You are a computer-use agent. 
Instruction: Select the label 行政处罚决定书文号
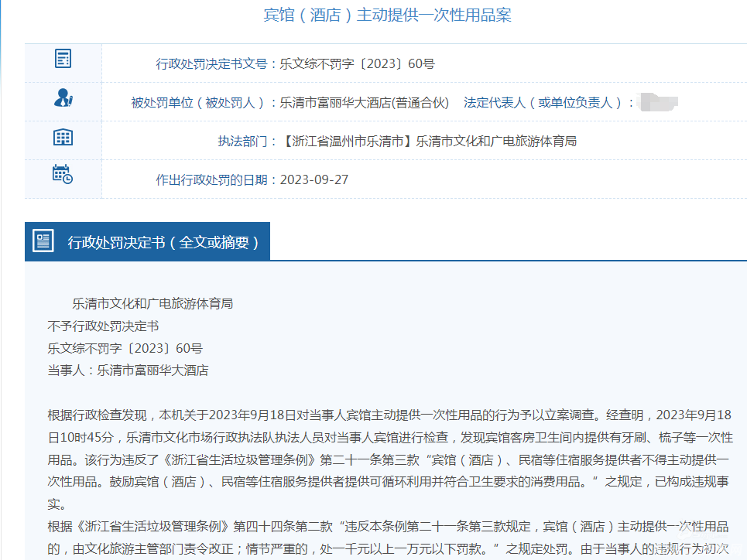(211, 63)
